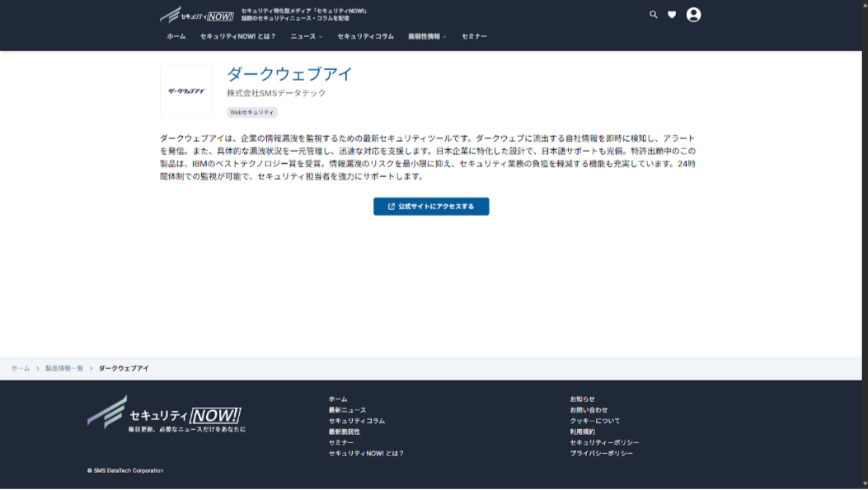This screenshot has height=490, width=868.
Task: Expand the 脆弱性情報 dropdown menu
Action: pyautogui.click(x=427, y=36)
